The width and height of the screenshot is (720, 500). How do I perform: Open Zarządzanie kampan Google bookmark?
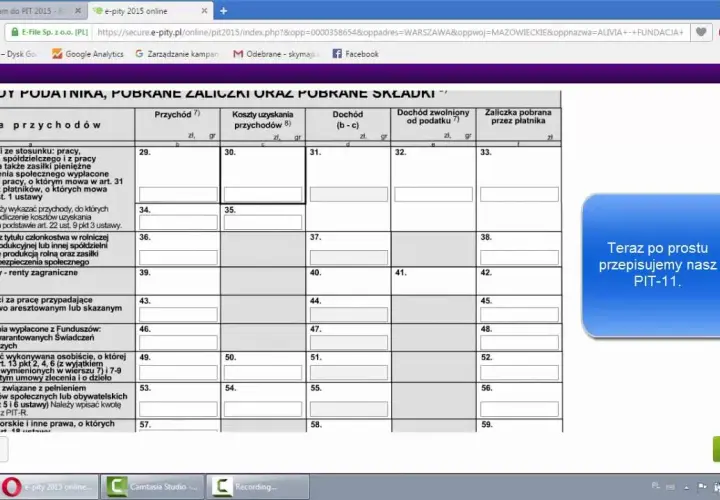(177, 54)
